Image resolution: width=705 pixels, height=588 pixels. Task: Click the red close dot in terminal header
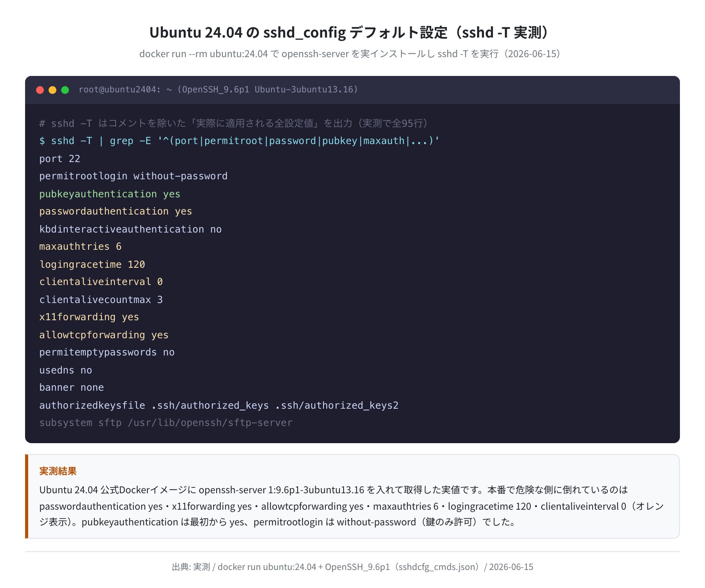(40, 90)
